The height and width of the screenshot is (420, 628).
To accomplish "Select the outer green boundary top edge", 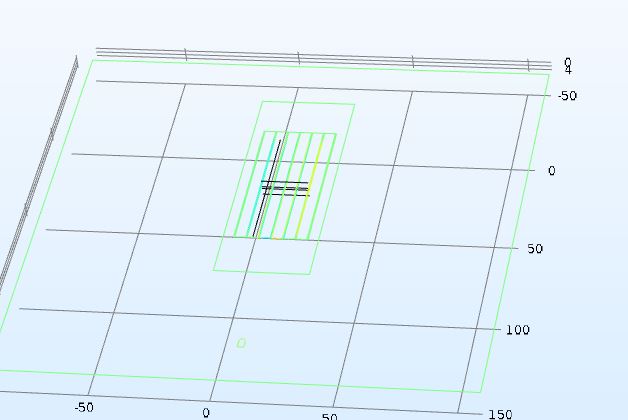I will (320, 67).
